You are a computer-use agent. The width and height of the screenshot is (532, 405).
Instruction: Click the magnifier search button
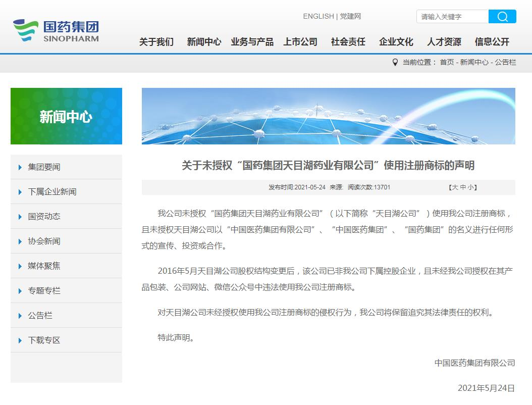tap(502, 17)
